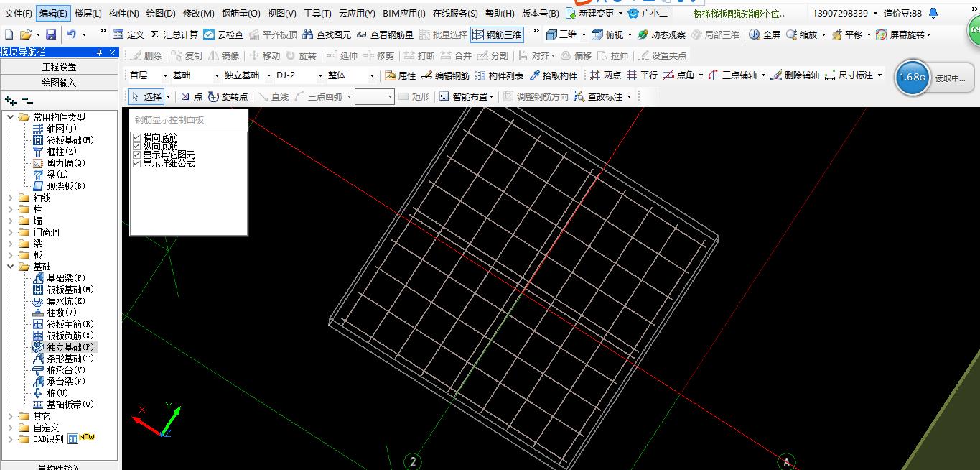This screenshot has height=470, width=980.
Task: Activate 平移 pan tool
Action: coord(847,34)
